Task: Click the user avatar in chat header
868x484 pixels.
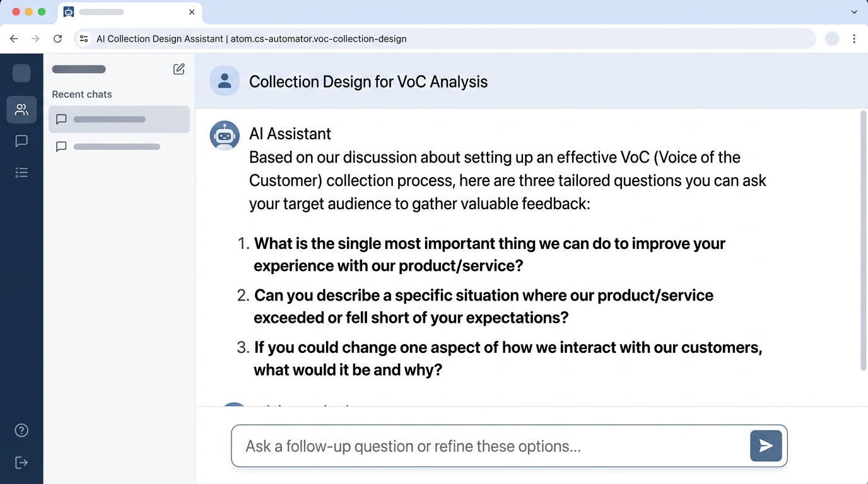Action: coord(225,81)
